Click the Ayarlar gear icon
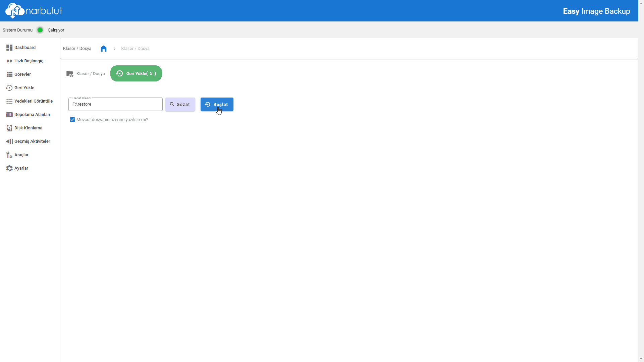Image resolution: width=644 pixels, height=362 pixels. click(9, 168)
